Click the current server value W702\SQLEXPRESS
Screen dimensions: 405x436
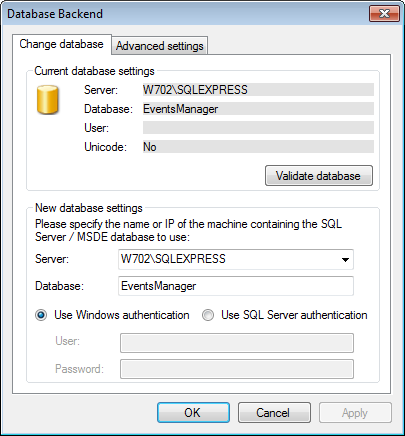tap(258, 90)
